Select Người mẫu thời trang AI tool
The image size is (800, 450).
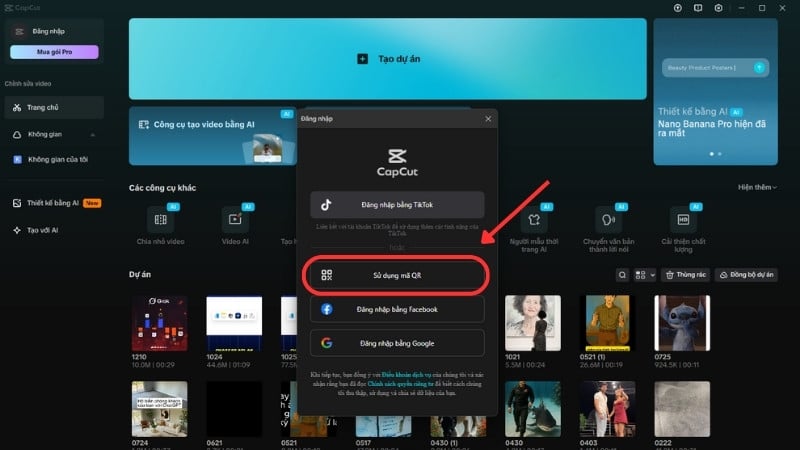point(534,218)
